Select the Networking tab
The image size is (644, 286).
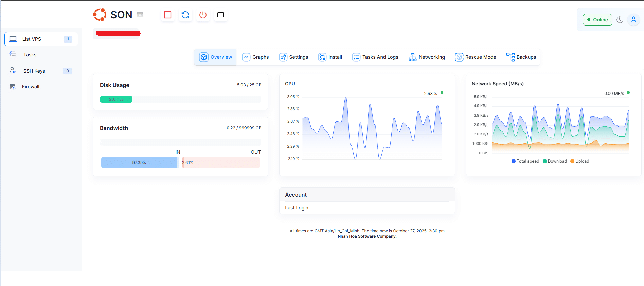tap(427, 57)
